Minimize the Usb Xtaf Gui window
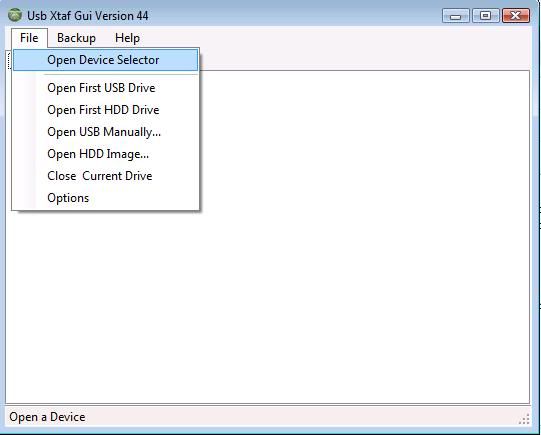Screen dimensions: 541x435 click(x=455, y=16)
